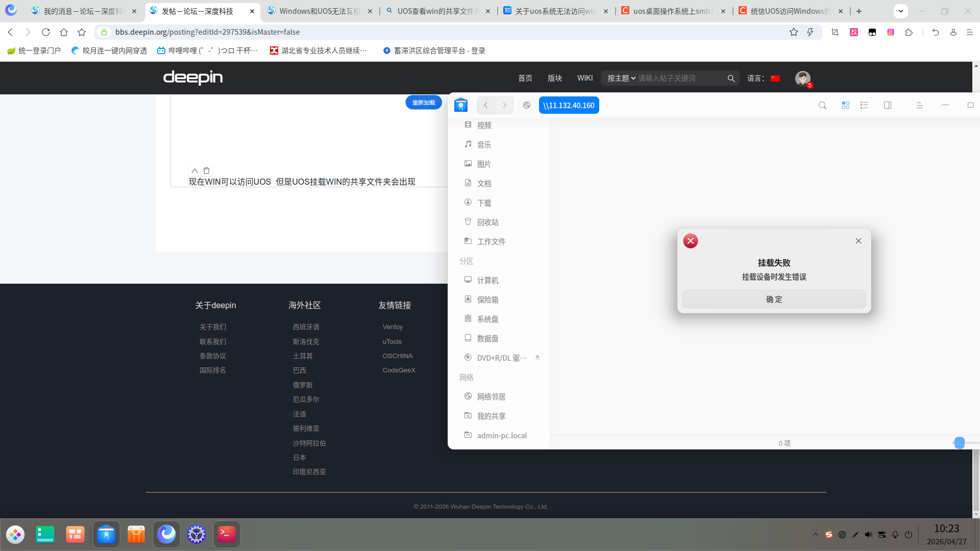The image size is (980, 551).
Task: Switch file manager to icon view
Action: pyautogui.click(x=846, y=105)
